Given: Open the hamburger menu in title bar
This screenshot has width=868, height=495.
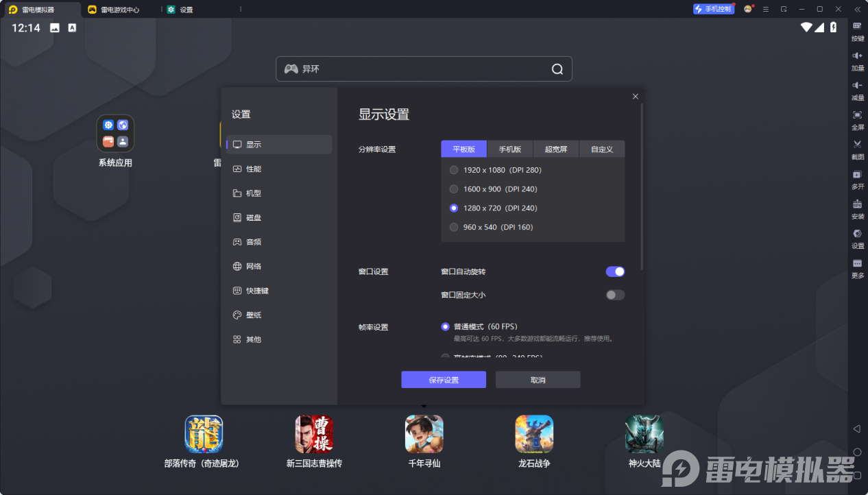Looking at the screenshot, I should pos(766,10).
